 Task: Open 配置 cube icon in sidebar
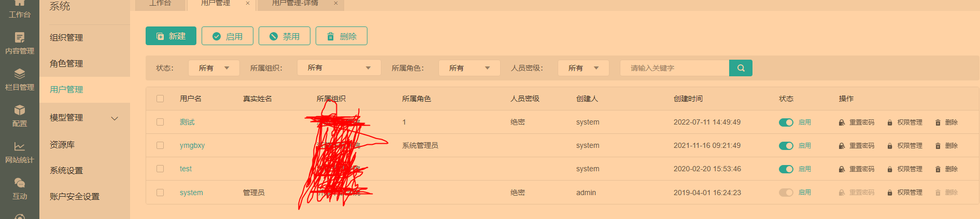20,116
